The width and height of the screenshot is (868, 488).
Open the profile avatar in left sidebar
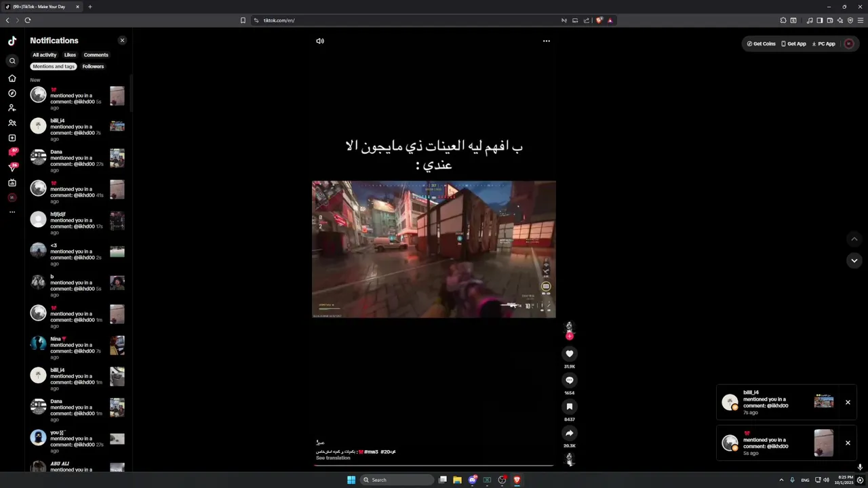12,197
